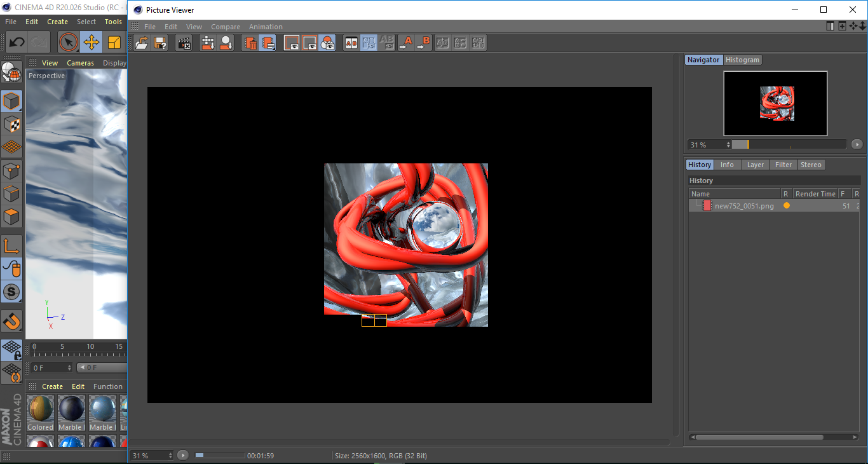Toggle the render status dot for new752_0051.png
Viewport: 868px width, 464px height.
[786, 205]
